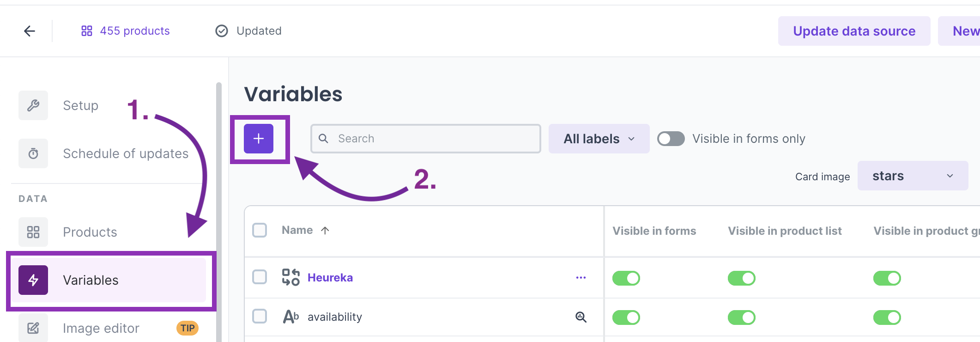Open the Heureka variable link
This screenshot has width=980, height=342.
(330, 278)
